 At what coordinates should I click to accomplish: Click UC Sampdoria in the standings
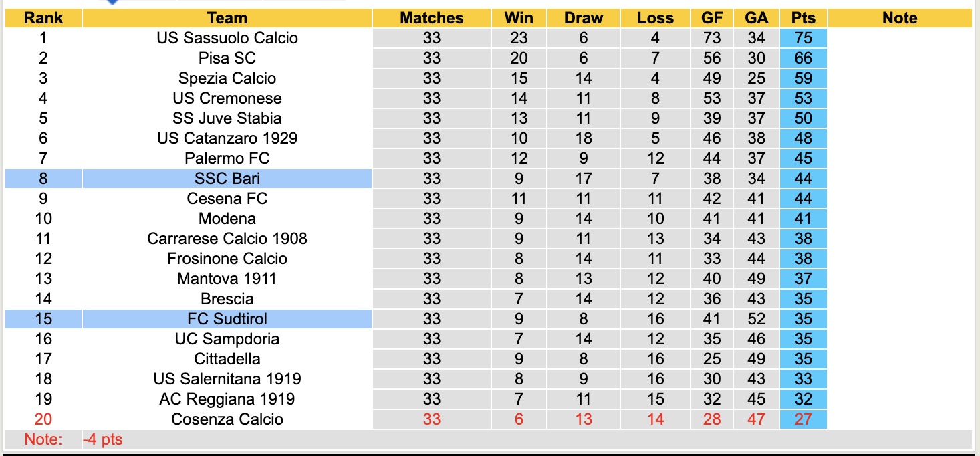pyautogui.click(x=227, y=339)
